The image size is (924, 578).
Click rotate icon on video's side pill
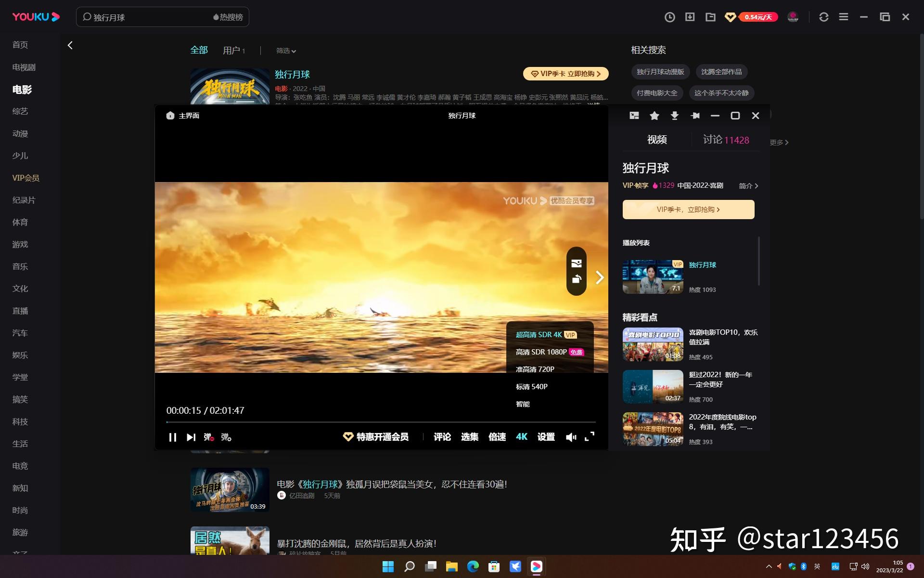point(577,279)
